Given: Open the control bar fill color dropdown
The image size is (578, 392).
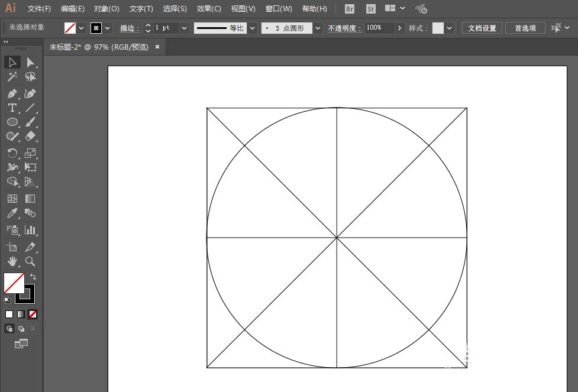Looking at the screenshot, I should tap(82, 28).
